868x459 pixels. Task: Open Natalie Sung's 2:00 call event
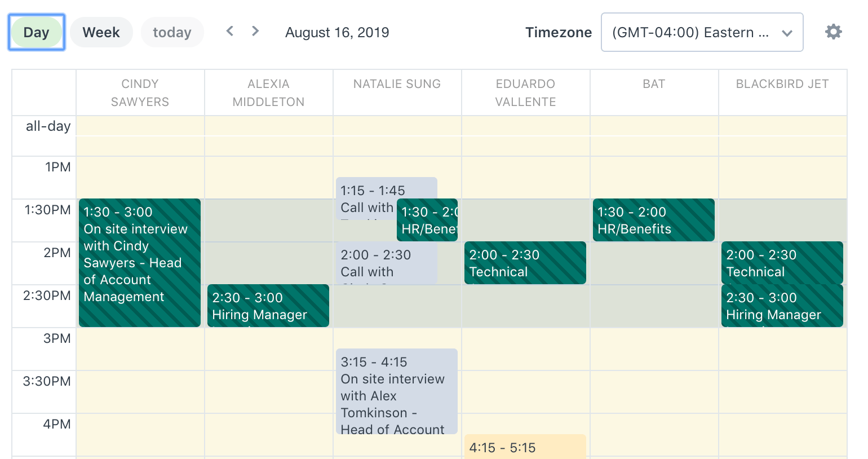click(366, 263)
